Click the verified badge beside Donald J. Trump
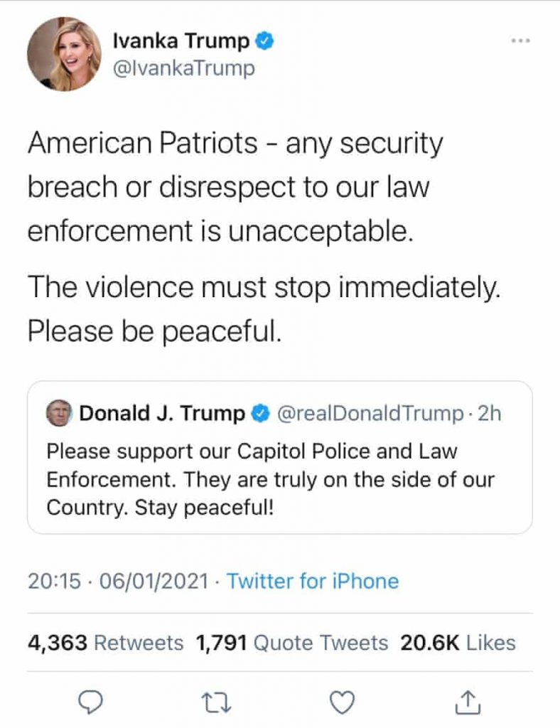This screenshot has height=728, width=560. point(262,414)
